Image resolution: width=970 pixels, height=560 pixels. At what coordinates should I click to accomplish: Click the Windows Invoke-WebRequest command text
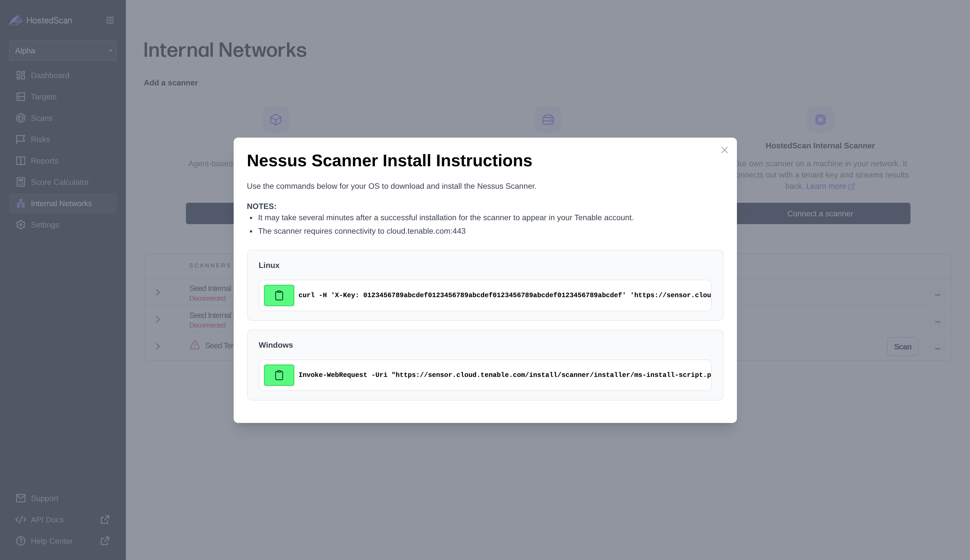point(504,375)
